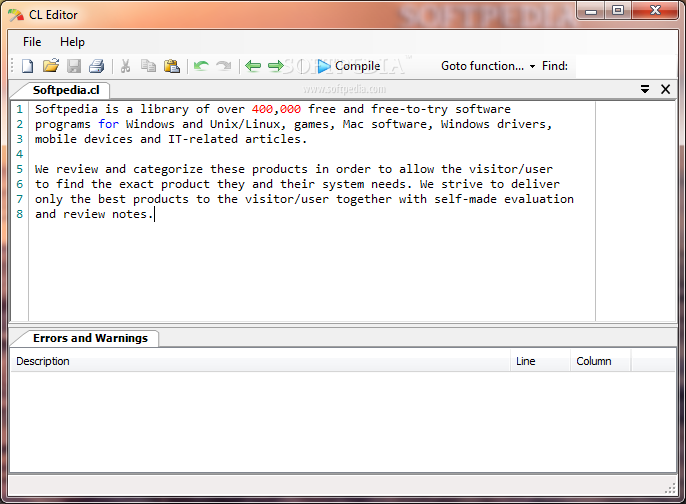Sort by the Column column header
This screenshot has height=504, width=686.
click(601, 361)
